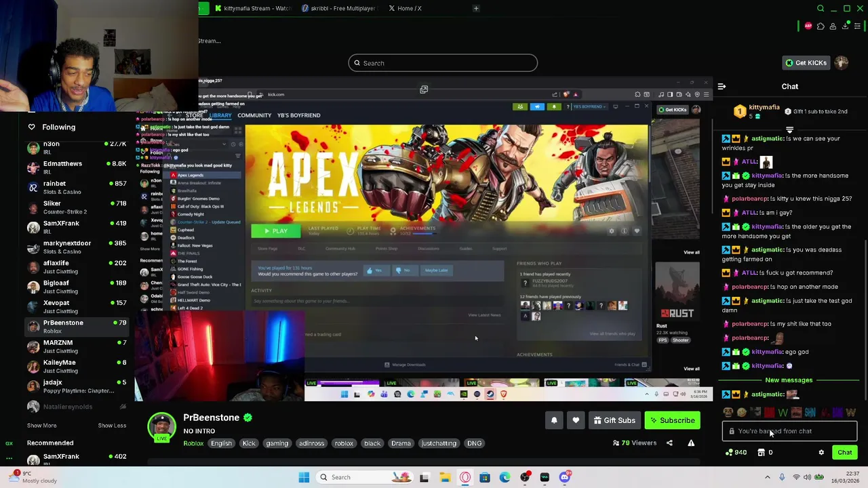Open Opera GX from taskbar
The image size is (868, 488).
tap(465, 477)
